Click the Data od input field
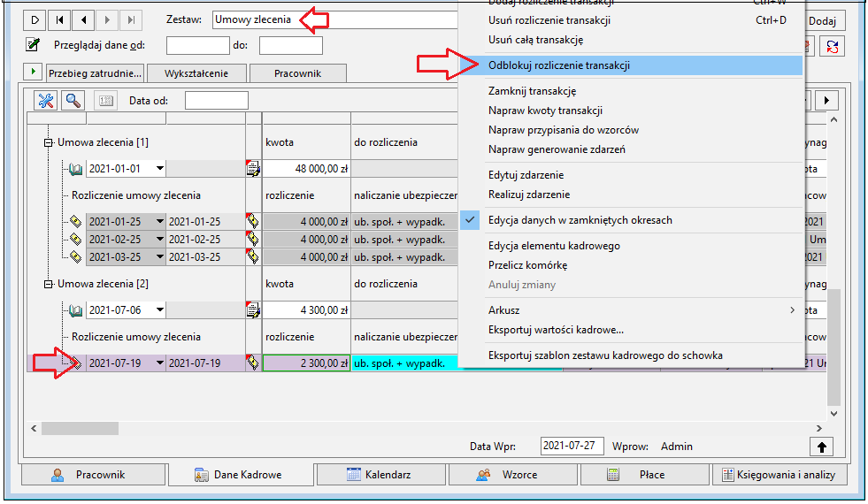Screen dimensions: 868x504 click(217, 101)
